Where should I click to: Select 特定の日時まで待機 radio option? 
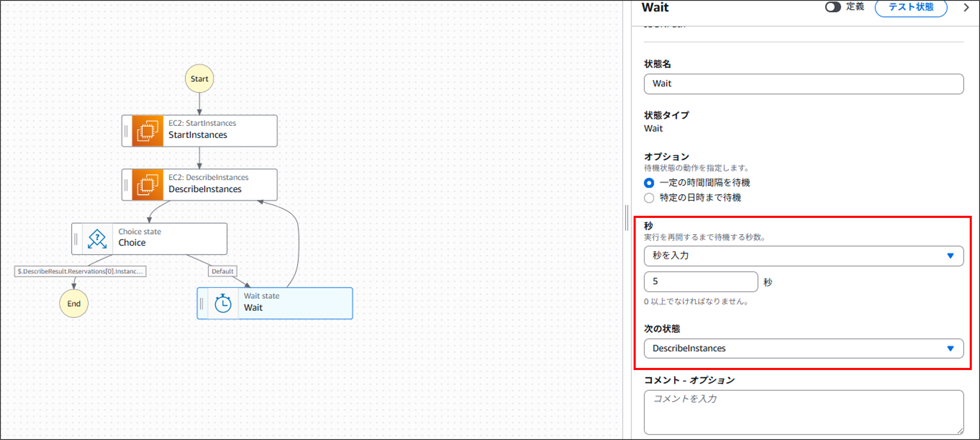[649, 198]
